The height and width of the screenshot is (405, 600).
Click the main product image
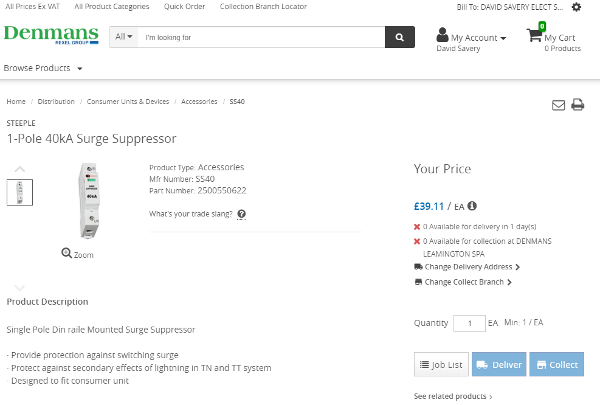89,201
